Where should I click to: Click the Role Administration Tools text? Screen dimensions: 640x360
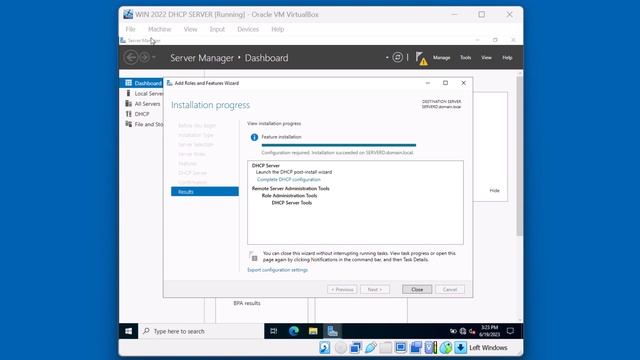[x=289, y=196]
